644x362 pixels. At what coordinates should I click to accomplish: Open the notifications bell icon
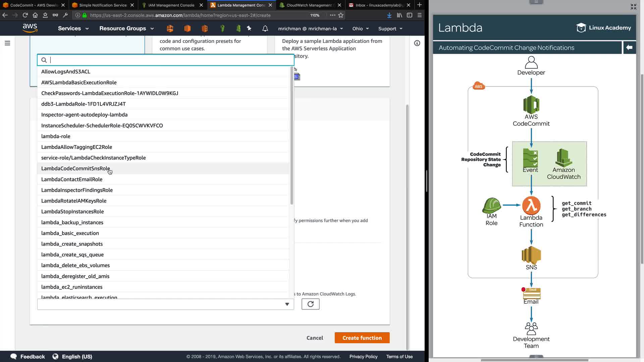[x=265, y=28]
